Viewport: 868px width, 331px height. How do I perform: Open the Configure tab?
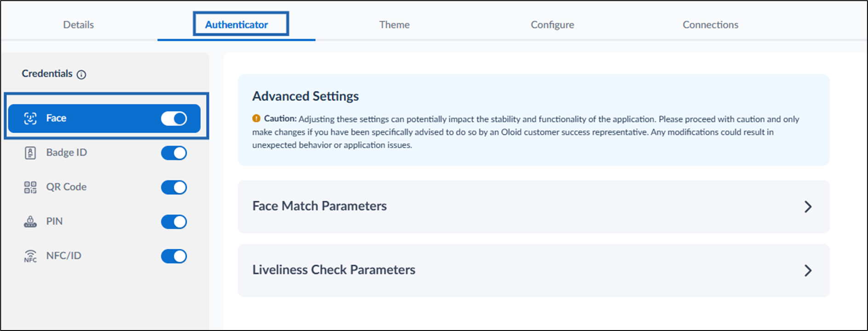(552, 25)
